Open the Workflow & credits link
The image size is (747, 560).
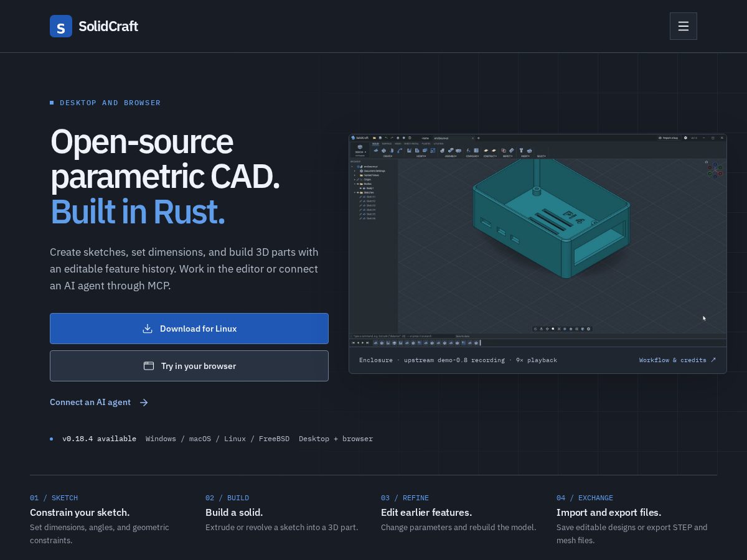click(677, 360)
